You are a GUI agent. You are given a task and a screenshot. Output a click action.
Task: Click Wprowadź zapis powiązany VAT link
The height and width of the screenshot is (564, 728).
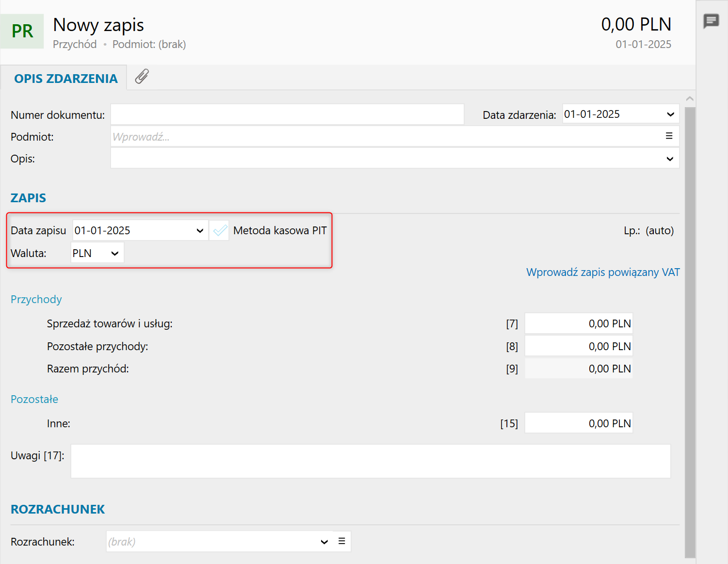[x=603, y=272]
